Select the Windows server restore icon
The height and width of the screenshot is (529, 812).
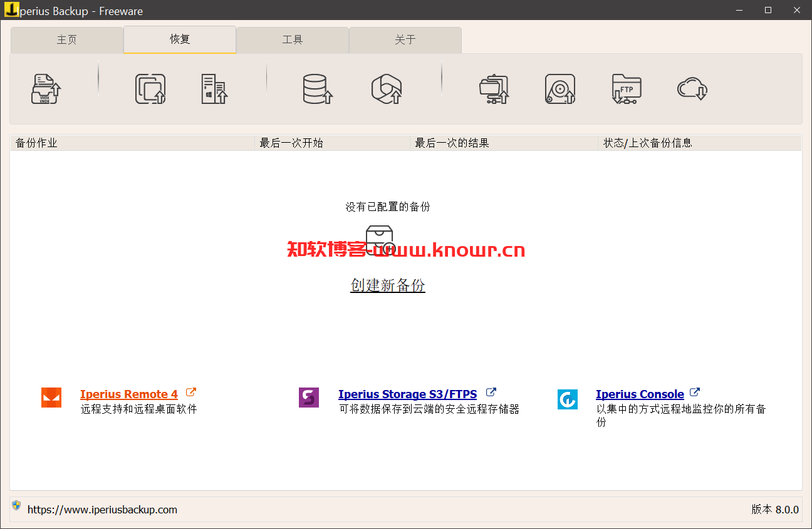pyautogui.click(x=214, y=89)
